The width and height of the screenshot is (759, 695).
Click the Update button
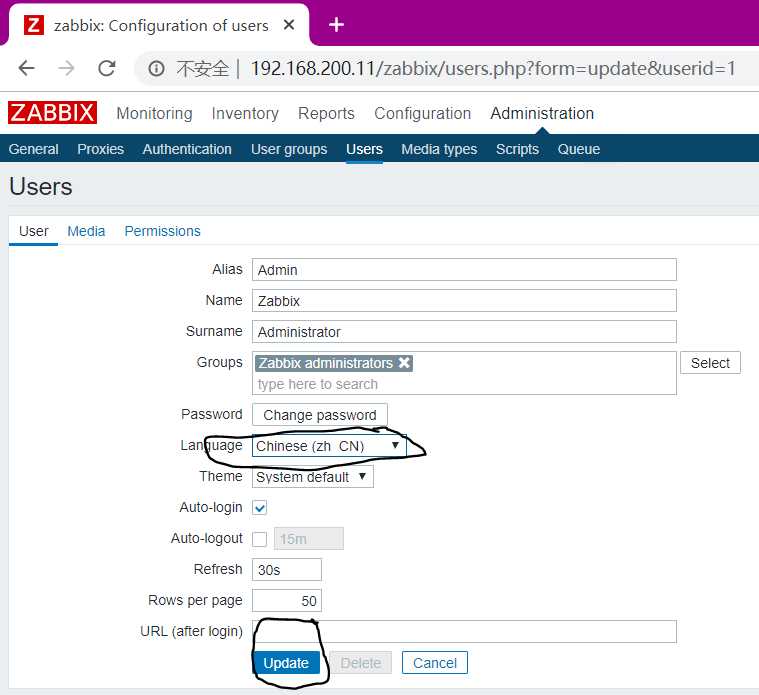pos(286,663)
